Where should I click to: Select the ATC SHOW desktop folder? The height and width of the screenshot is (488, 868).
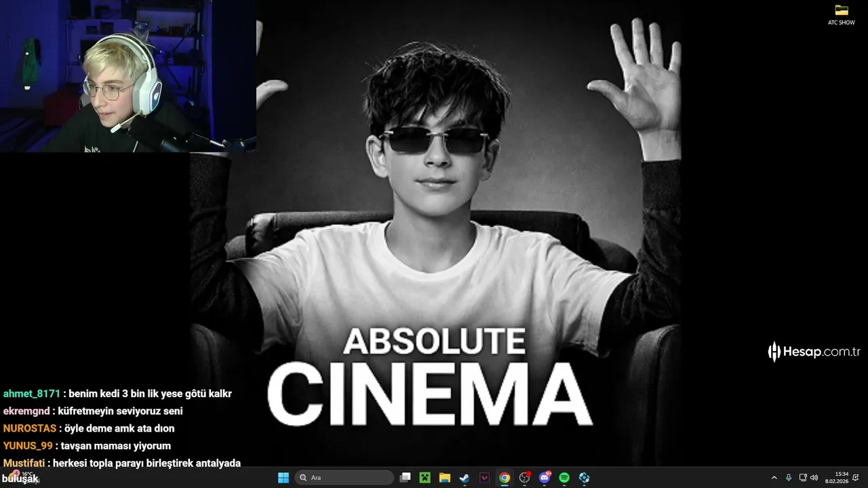pos(842,15)
